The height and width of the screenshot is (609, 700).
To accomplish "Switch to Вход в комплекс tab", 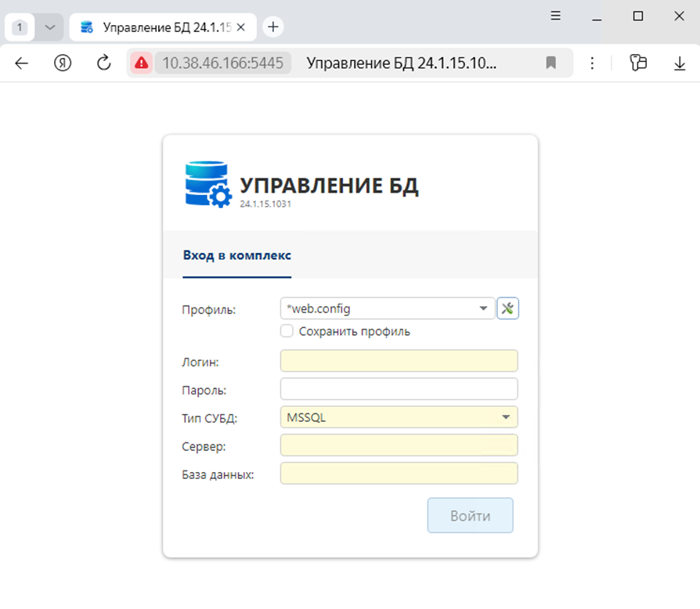I will (x=237, y=256).
